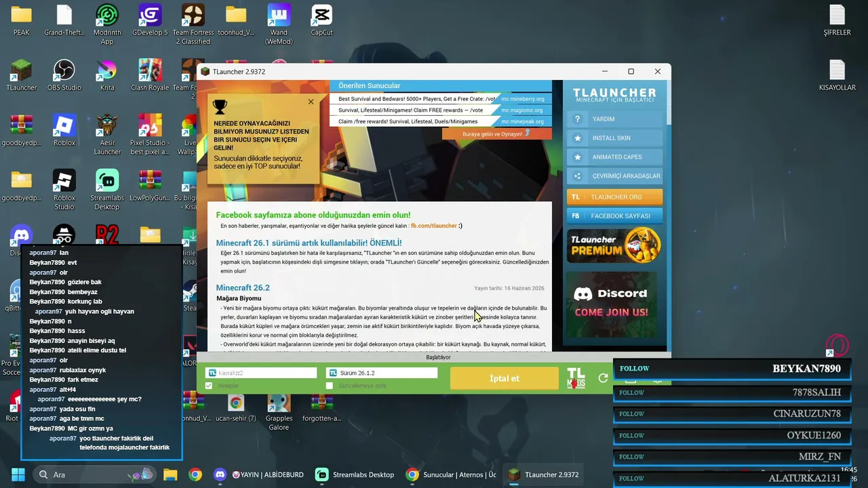The width and height of the screenshot is (868, 488).
Task: Switch to the Sunucular | Aternos Chrome window
Action: point(451,474)
